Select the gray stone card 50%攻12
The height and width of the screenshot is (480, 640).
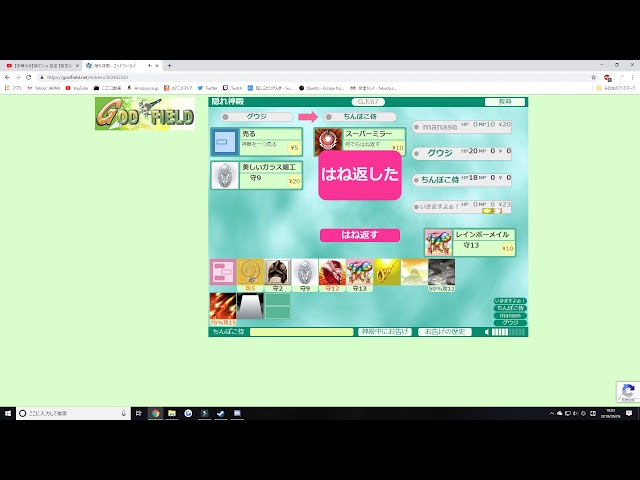pyautogui.click(x=441, y=275)
